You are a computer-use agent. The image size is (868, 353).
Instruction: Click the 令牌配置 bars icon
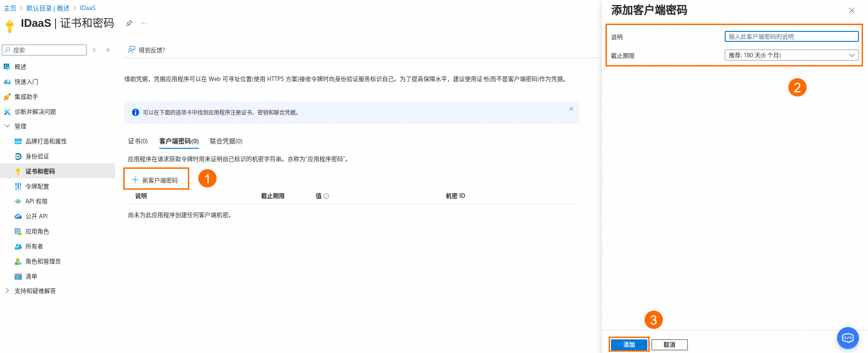coord(18,187)
